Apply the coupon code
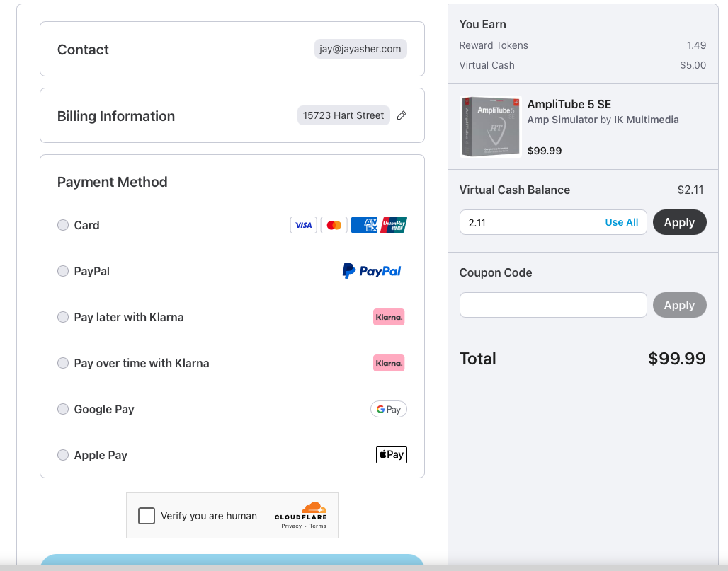The height and width of the screenshot is (571, 728). tap(679, 305)
